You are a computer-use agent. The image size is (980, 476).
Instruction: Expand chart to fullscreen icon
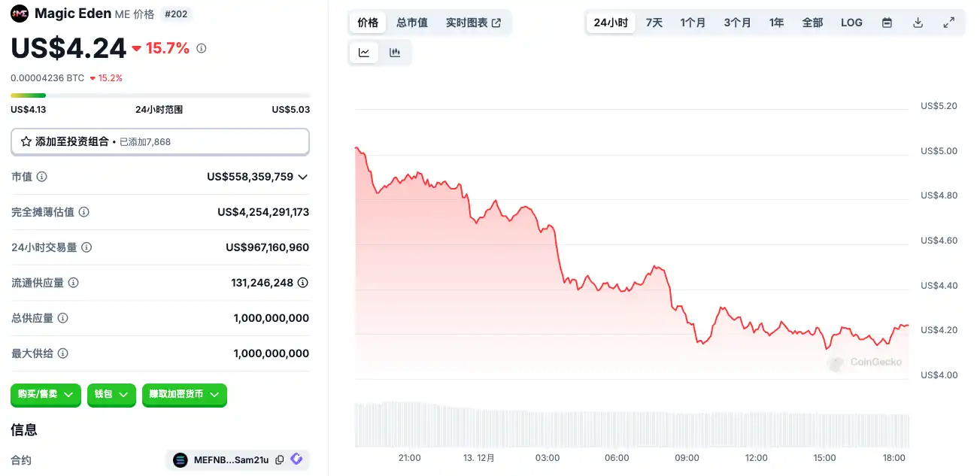click(948, 23)
